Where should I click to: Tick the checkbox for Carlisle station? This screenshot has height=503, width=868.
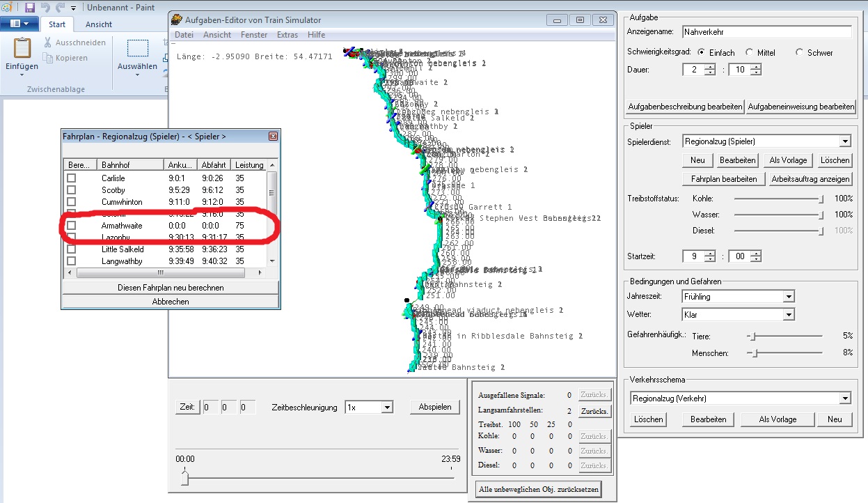point(71,178)
